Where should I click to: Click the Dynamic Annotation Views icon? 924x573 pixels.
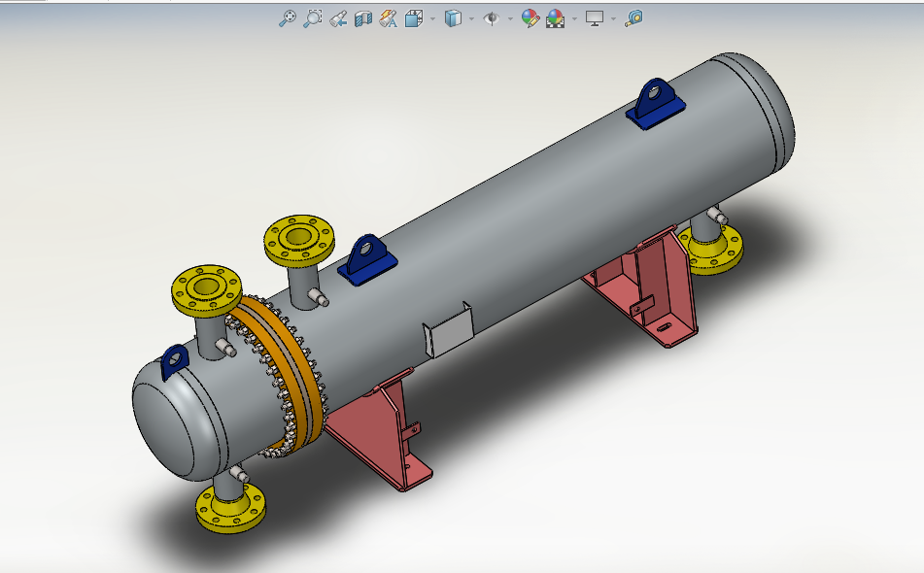coord(388,17)
